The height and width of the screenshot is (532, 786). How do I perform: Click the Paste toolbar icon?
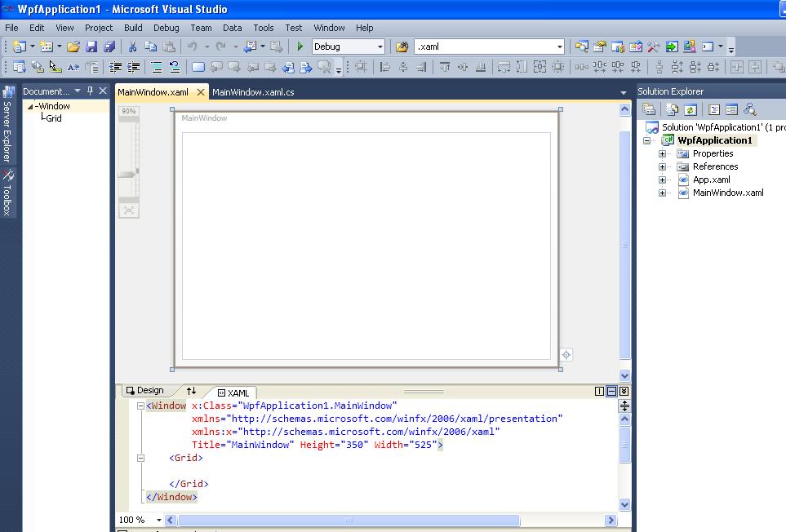pos(170,47)
